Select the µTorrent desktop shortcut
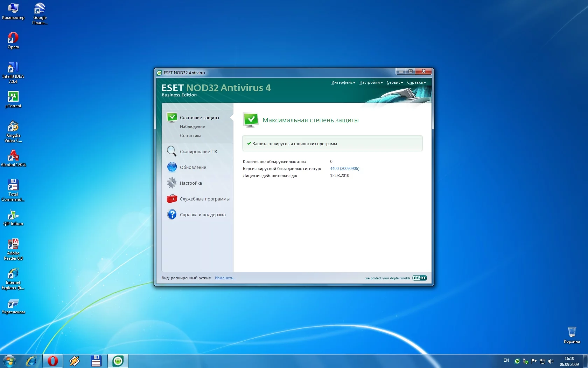Screen dimensions: 588x368 pos(13,100)
